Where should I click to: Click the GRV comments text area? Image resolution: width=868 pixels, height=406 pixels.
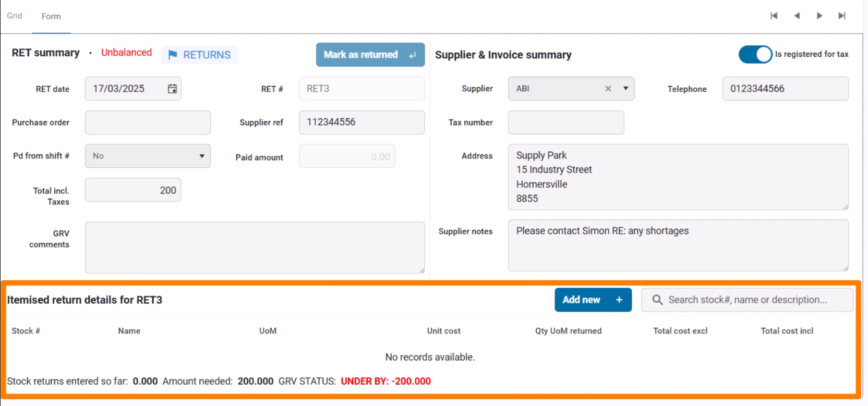255,247
